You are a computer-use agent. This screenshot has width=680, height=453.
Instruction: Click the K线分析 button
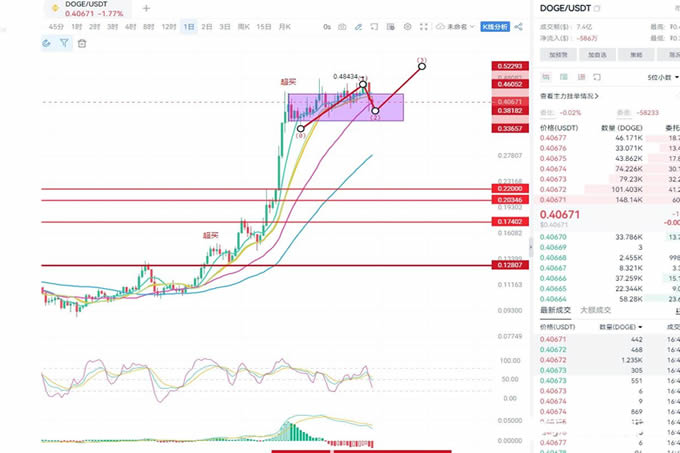click(x=494, y=27)
